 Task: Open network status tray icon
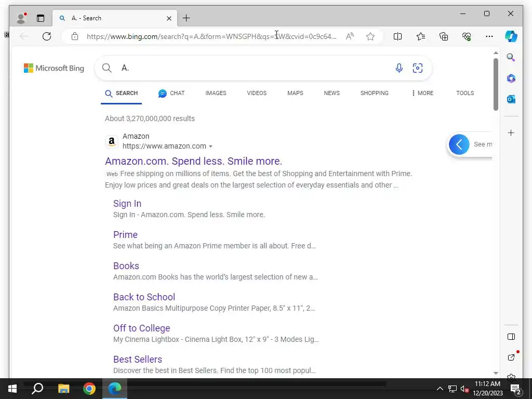[x=453, y=389]
